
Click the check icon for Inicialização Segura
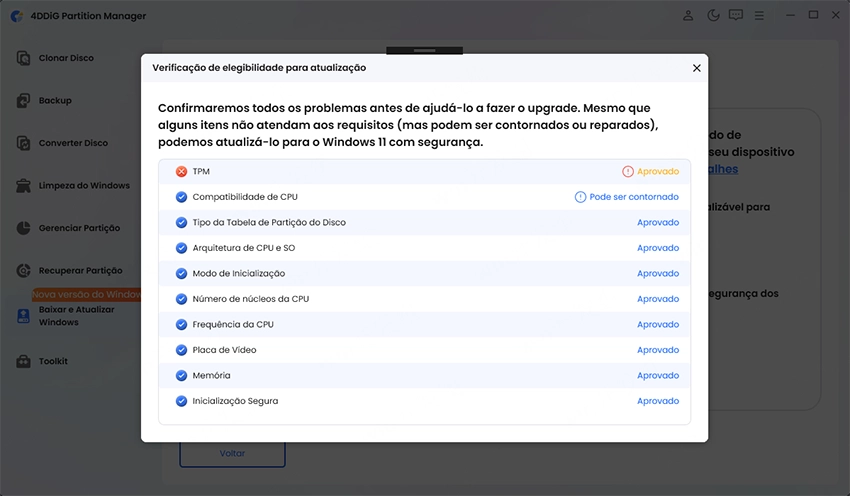[x=182, y=401]
